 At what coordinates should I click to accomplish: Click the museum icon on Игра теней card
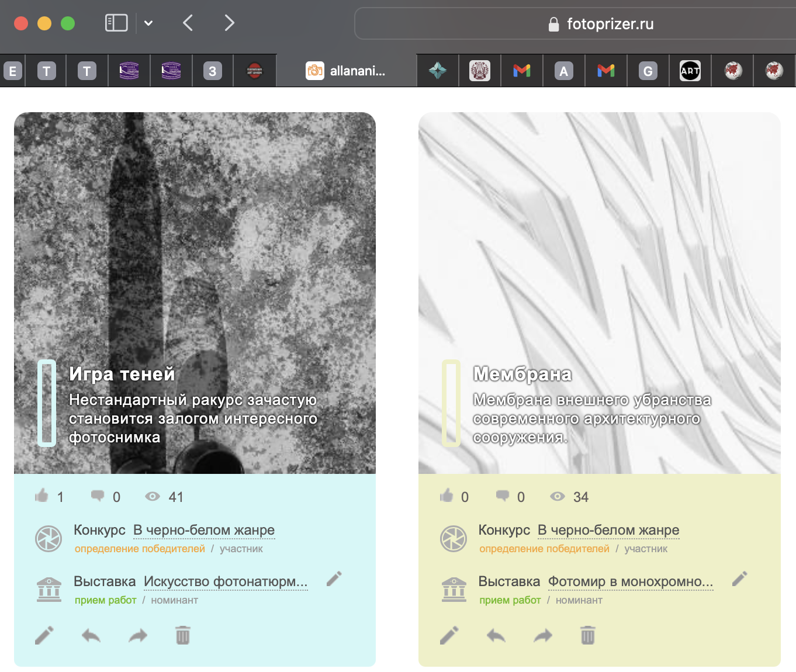(x=49, y=590)
